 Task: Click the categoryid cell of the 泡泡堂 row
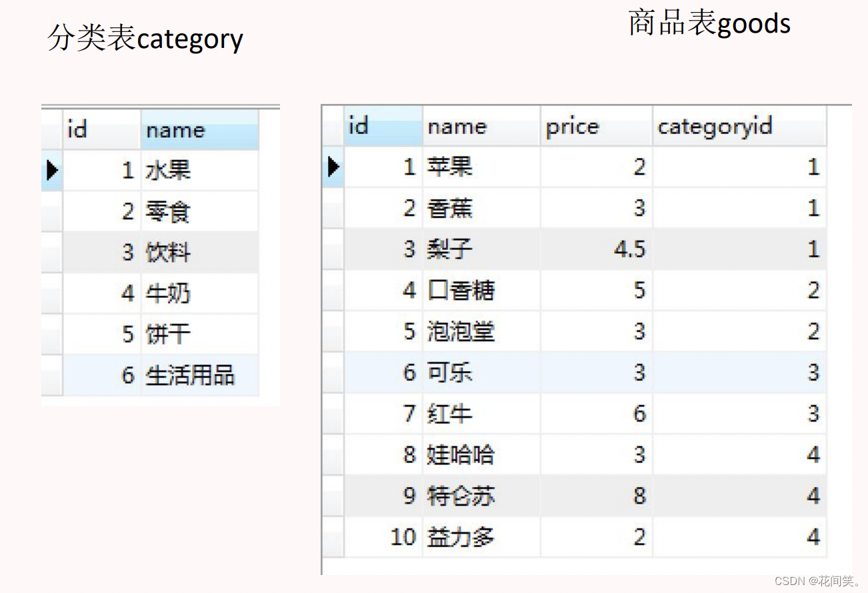click(x=739, y=331)
